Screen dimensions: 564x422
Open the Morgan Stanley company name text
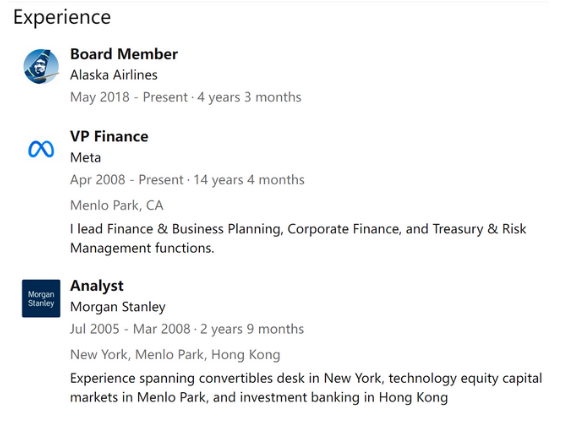pos(118,307)
